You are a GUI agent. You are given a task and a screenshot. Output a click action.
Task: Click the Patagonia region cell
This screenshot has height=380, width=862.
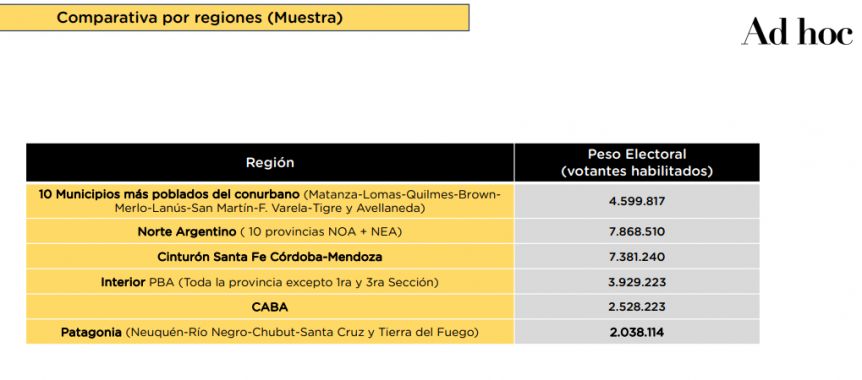click(x=270, y=332)
